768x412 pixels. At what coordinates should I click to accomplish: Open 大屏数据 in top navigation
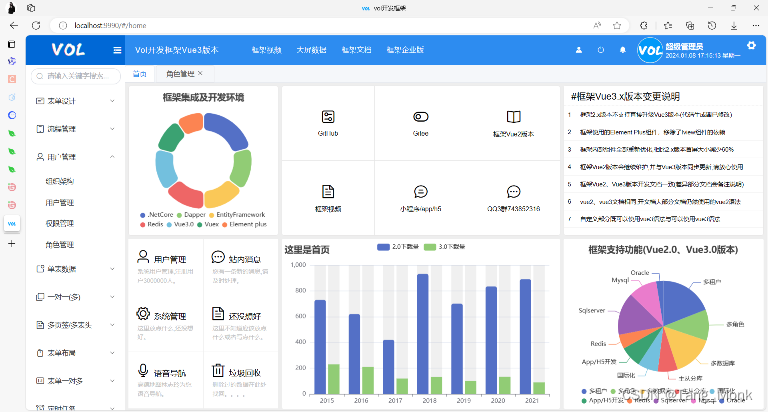tap(312, 50)
